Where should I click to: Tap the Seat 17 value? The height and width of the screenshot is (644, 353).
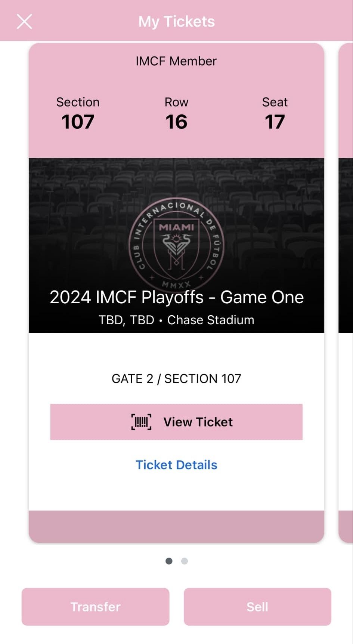pyautogui.click(x=275, y=122)
